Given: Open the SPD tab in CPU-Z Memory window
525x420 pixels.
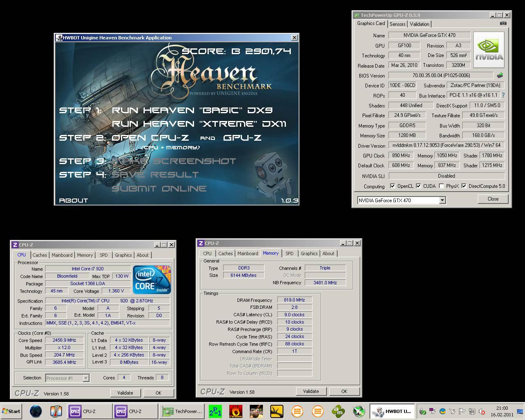Looking at the screenshot, I should [x=290, y=253].
